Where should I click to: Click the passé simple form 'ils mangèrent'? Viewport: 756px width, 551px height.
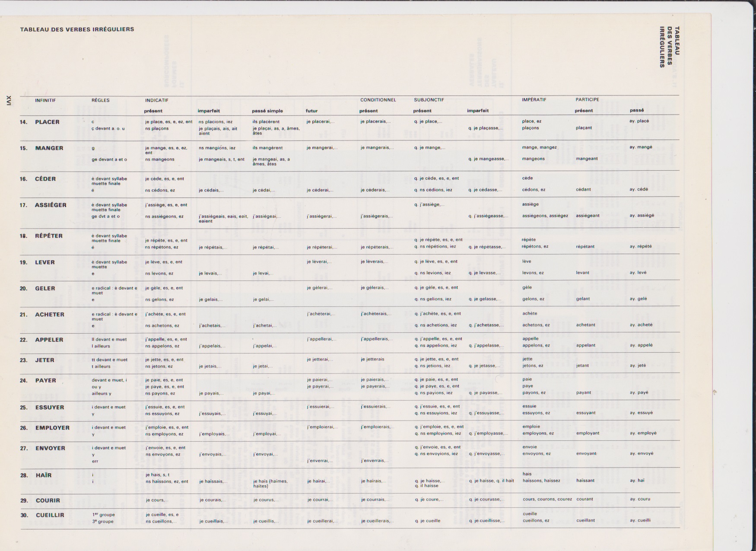coord(267,148)
